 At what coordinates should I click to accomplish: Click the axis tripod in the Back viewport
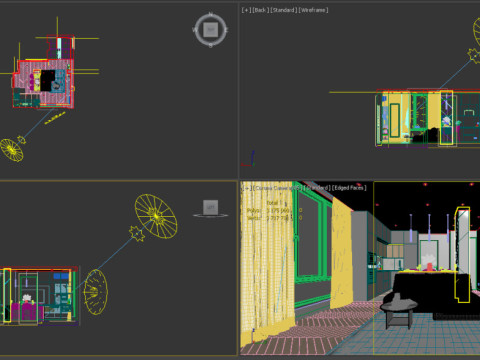(x=248, y=158)
